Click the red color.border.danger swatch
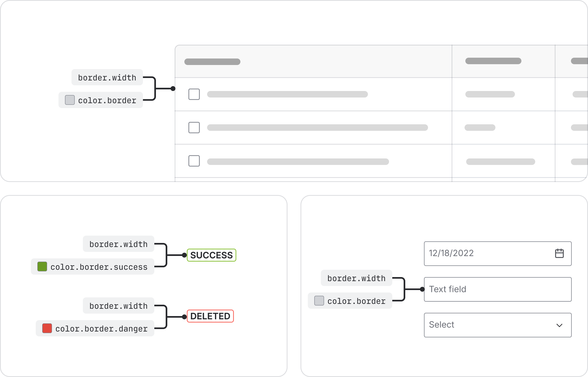This screenshot has height=377, width=588. coord(47,328)
